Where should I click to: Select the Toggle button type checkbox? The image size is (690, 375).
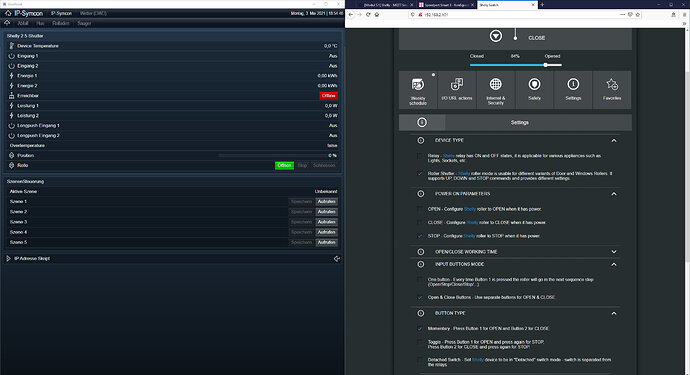click(420, 342)
